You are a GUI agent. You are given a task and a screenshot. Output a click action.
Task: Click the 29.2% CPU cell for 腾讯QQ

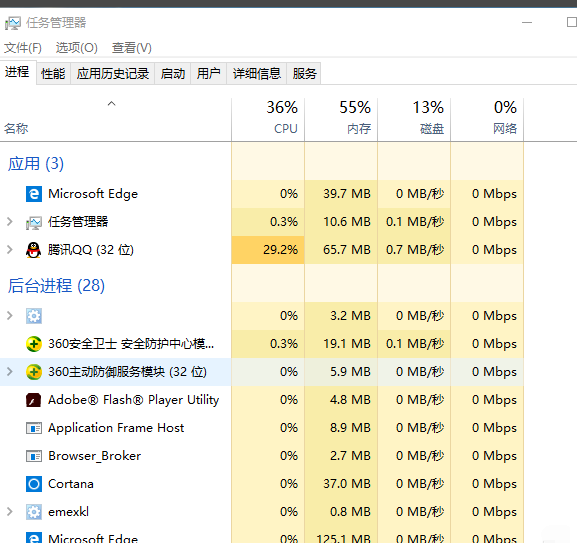268,250
